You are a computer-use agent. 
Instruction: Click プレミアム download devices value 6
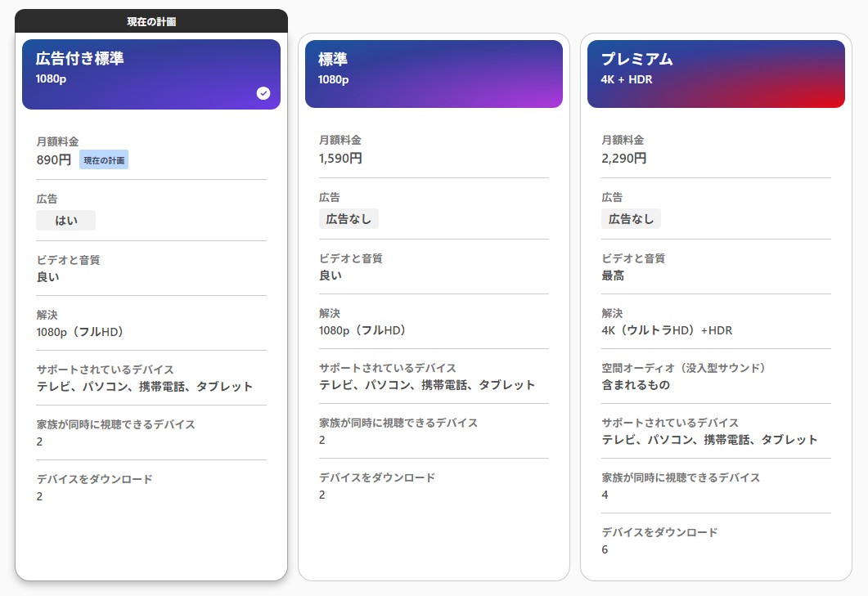pos(605,549)
